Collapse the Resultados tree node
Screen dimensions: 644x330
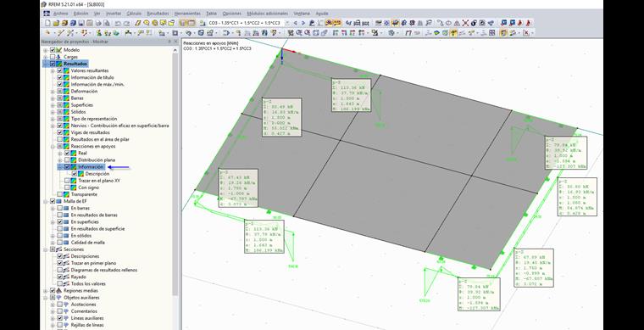coord(45,64)
